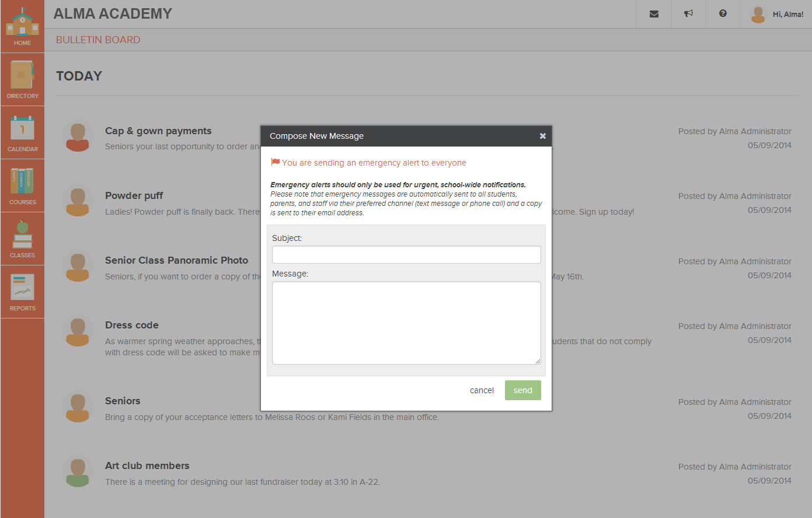Click into the Message text area
The image size is (812, 518).
[406, 323]
